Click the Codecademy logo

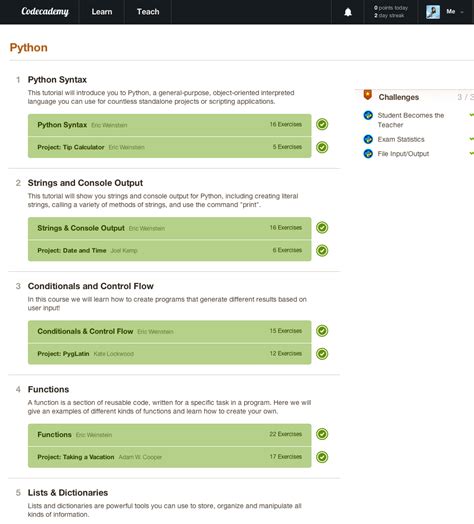click(x=45, y=11)
